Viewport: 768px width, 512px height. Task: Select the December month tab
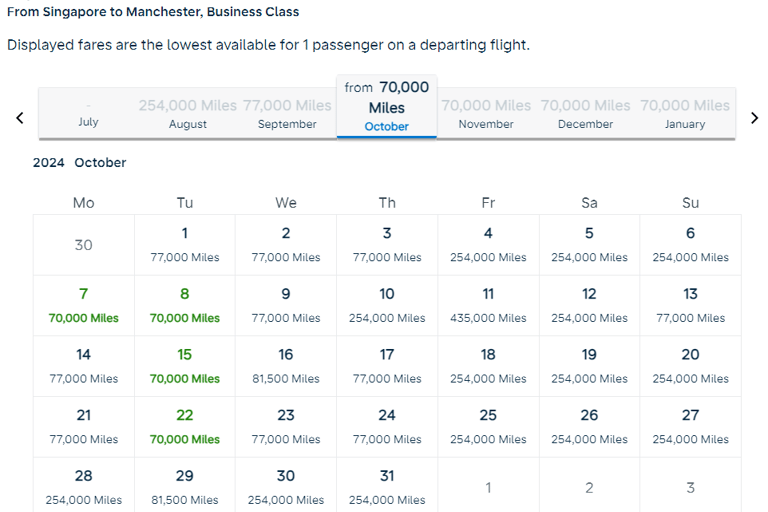pyautogui.click(x=586, y=113)
